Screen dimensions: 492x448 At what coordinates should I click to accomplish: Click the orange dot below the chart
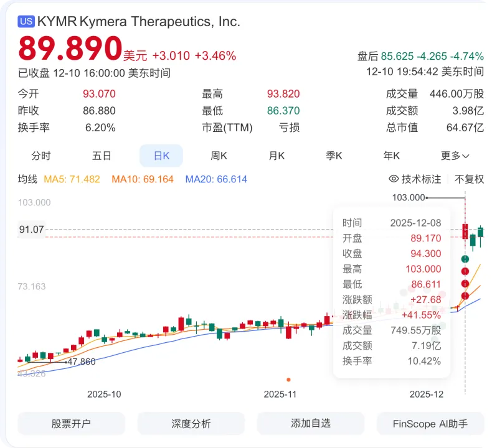point(288,379)
